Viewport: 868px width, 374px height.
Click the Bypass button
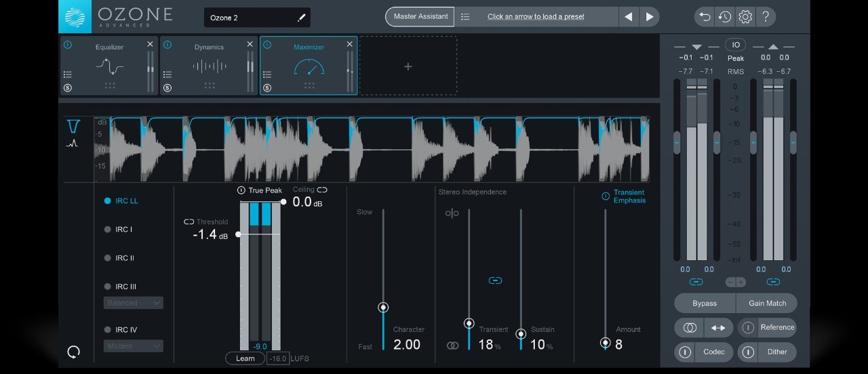[705, 303]
